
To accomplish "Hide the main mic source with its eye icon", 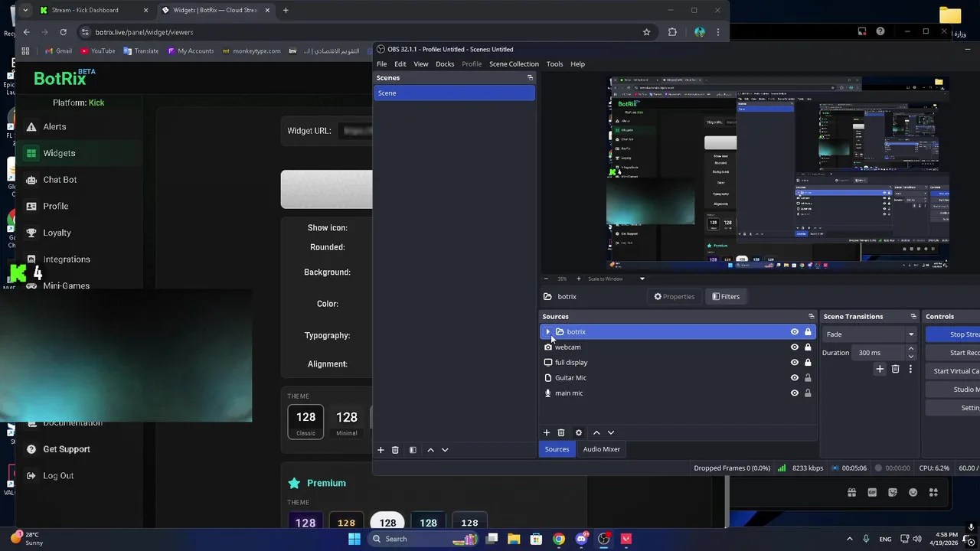I will tap(795, 393).
